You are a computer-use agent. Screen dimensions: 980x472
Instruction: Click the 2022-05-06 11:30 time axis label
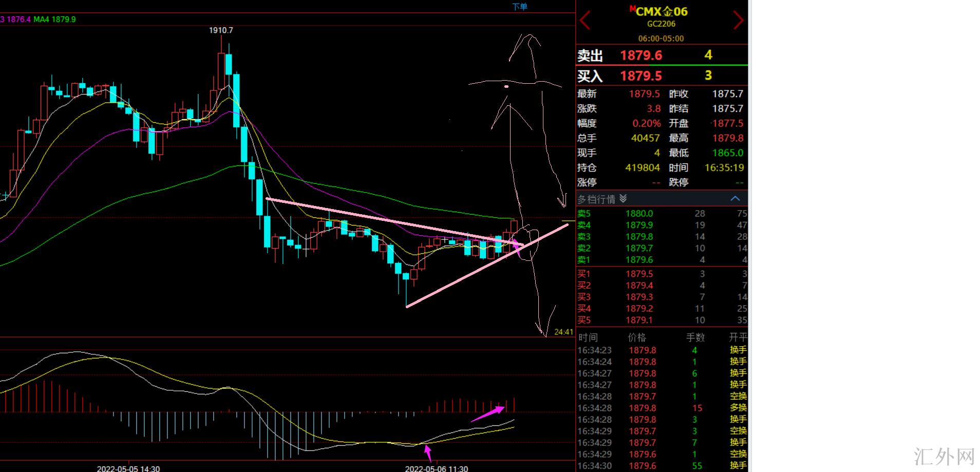pos(436,468)
